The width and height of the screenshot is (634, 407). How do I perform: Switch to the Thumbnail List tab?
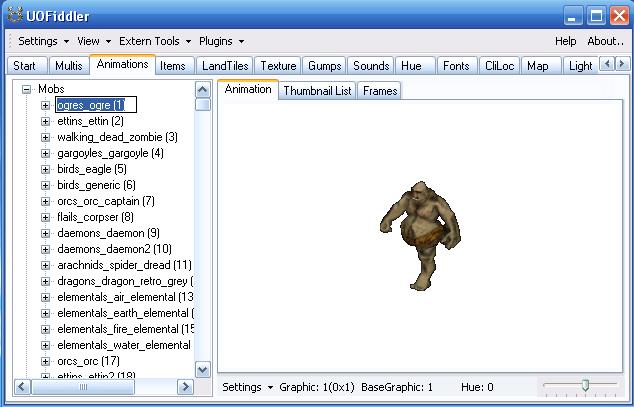tap(317, 90)
